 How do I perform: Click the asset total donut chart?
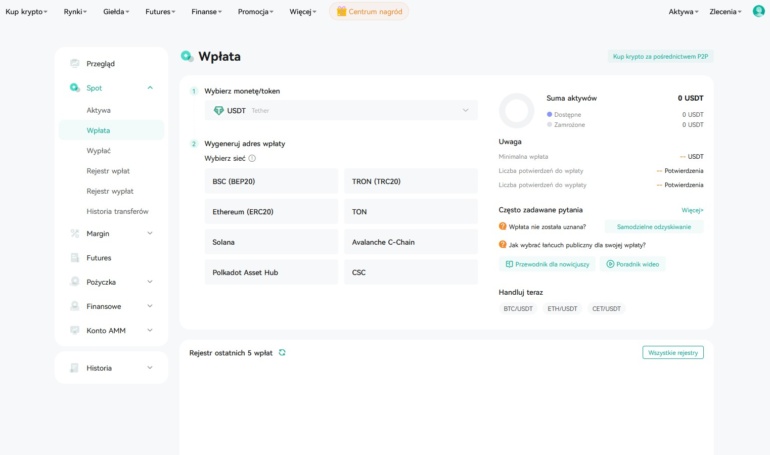click(516, 111)
